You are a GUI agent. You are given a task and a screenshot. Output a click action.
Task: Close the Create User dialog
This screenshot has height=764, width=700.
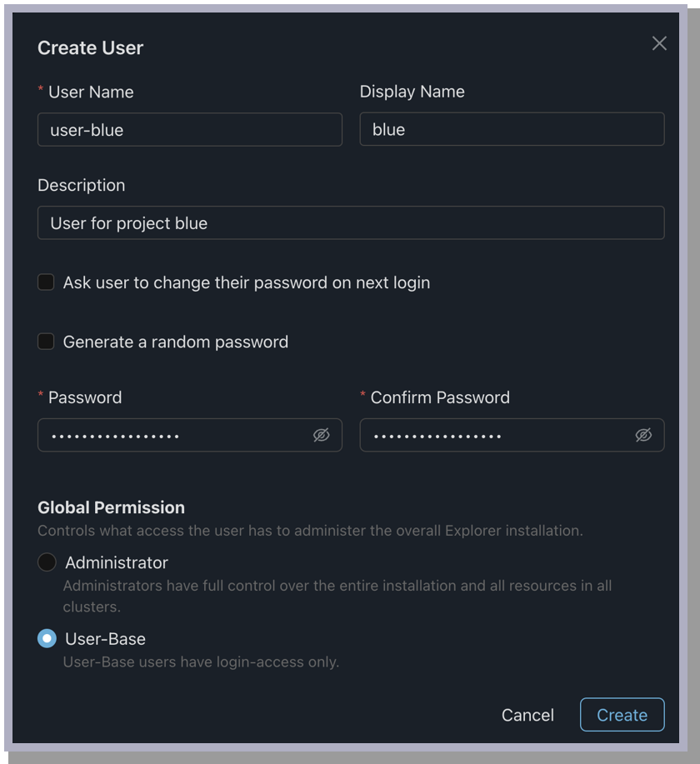coord(659,43)
